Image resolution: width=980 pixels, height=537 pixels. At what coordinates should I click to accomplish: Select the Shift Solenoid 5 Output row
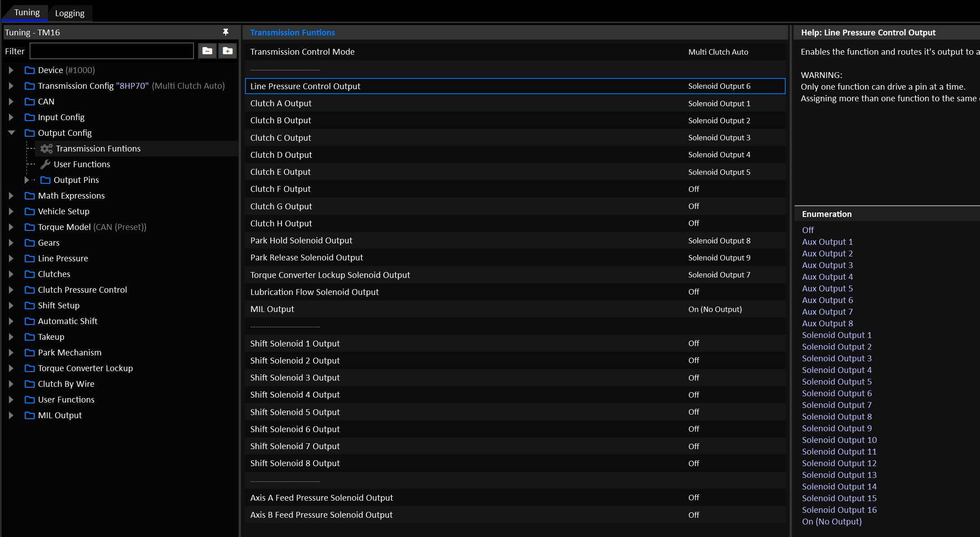coord(515,412)
